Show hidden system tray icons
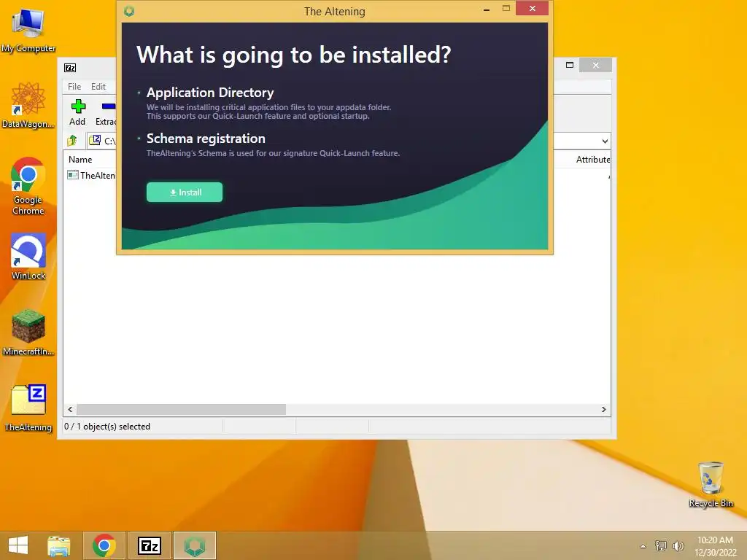Image resolution: width=747 pixels, height=560 pixels. point(643,546)
